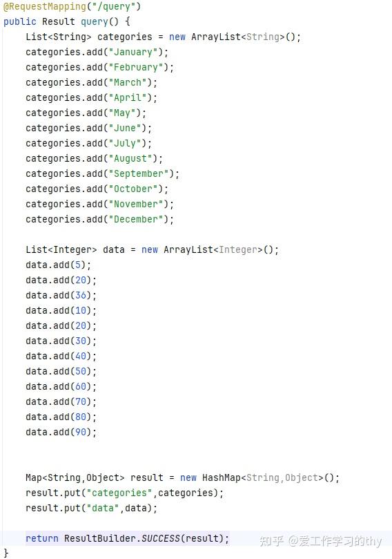The image size is (392, 559).
Task: Click the categories variable declaration
Action: point(125,37)
